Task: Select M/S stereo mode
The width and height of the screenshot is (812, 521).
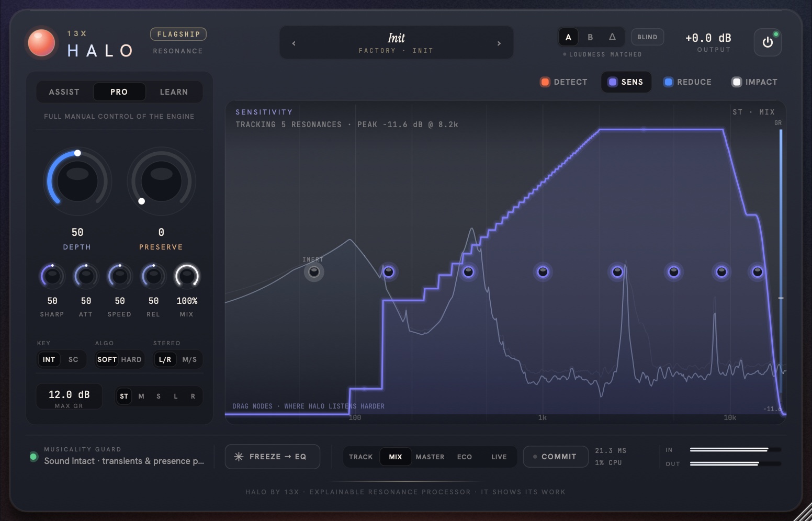Action: tap(189, 359)
